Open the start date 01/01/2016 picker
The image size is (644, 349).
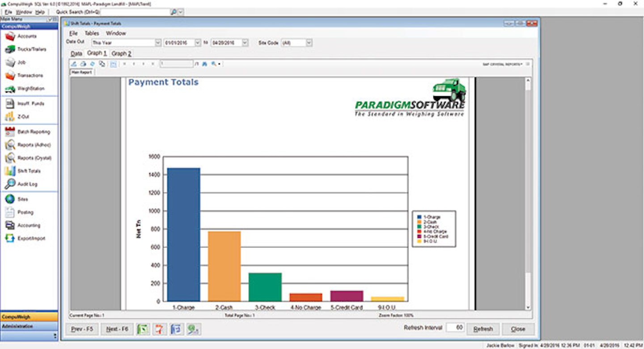click(x=198, y=43)
